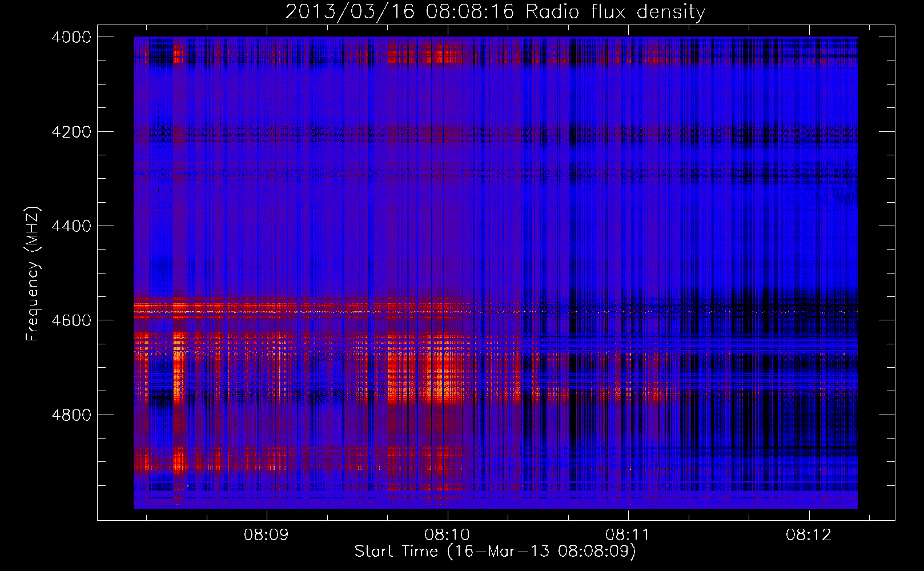The image size is (924, 571).
Task: Click the 4200 frequency tick label
Action: click(71, 132)
